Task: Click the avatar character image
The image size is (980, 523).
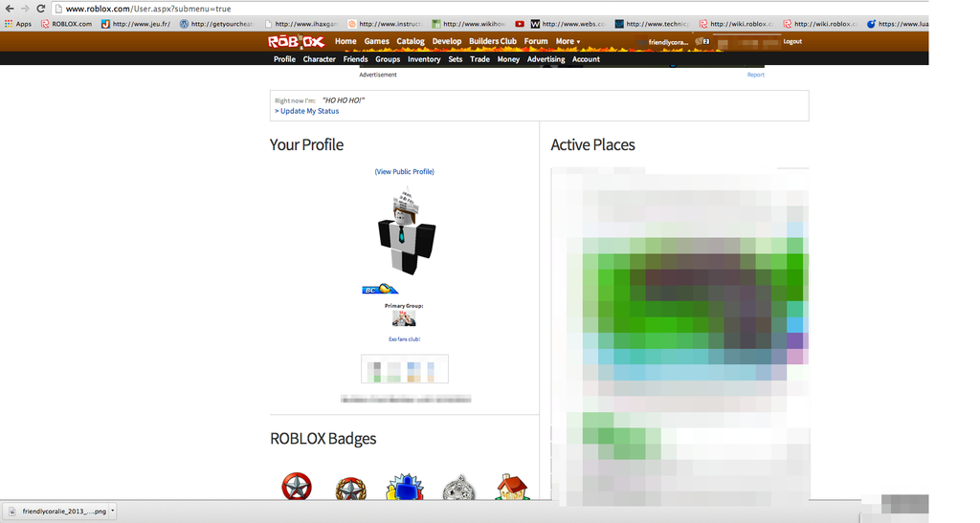Action: click(x=406, y=232)
